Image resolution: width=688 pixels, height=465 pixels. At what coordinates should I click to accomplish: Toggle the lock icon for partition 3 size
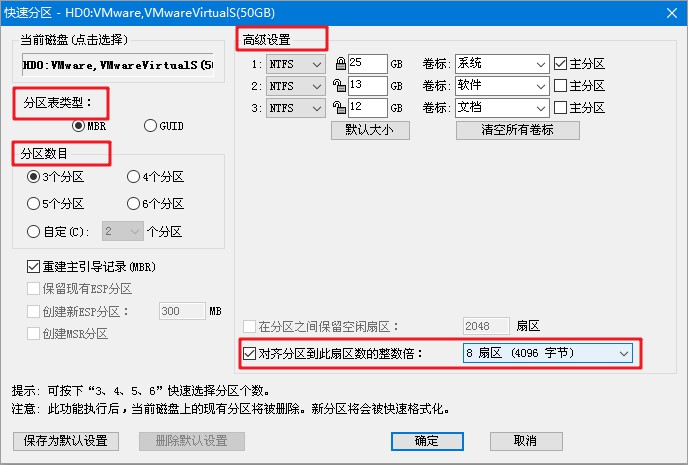click(340, 107)
